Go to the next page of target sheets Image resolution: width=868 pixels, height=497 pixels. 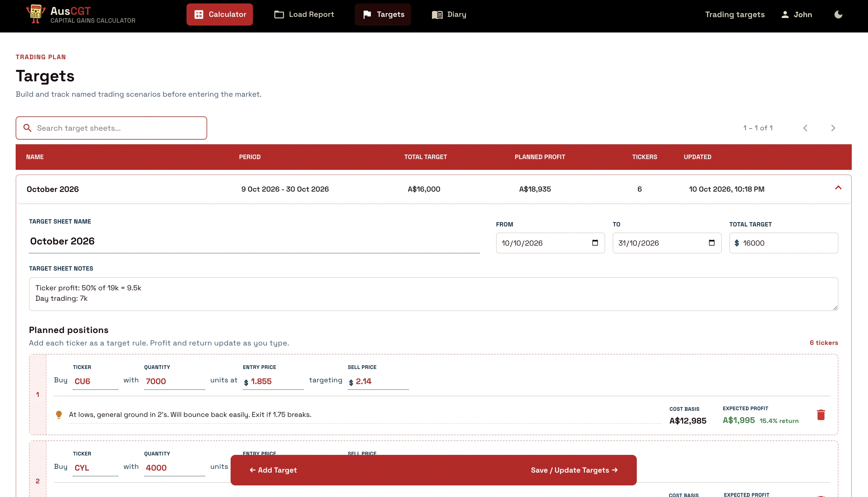833,128
